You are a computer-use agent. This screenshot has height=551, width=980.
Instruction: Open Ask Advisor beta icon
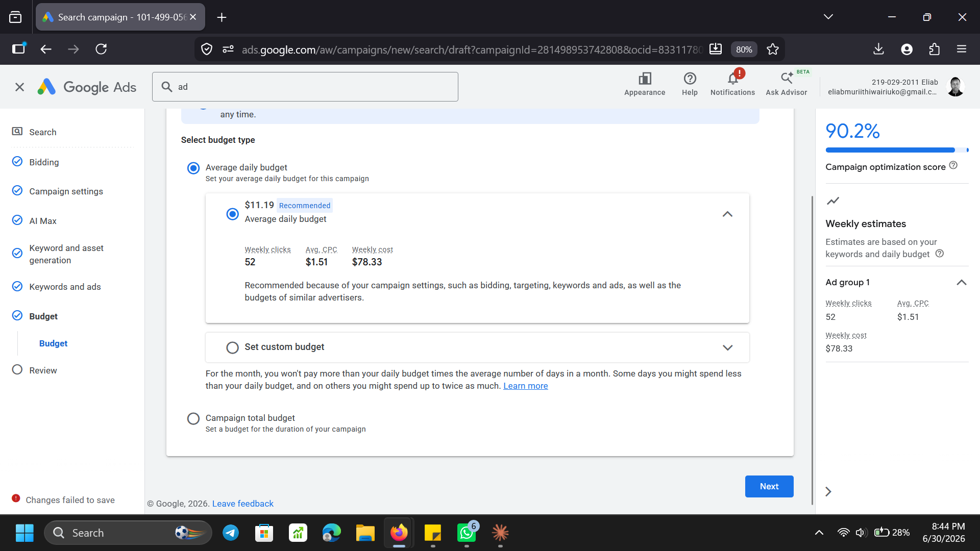point(787,79)
